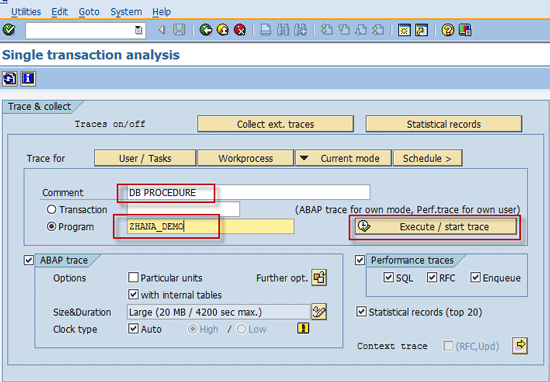
Task: Click the blue information icon
Action: [x=28, y=79]
